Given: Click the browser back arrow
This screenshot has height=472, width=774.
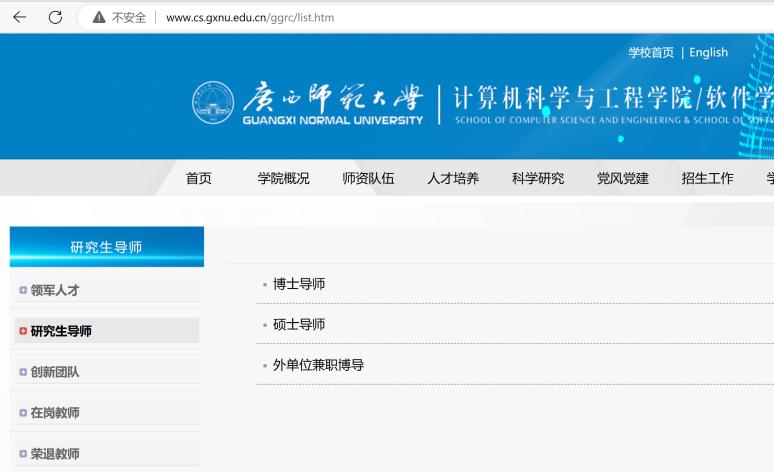Looking at the screenshot, I should point(19,17).
